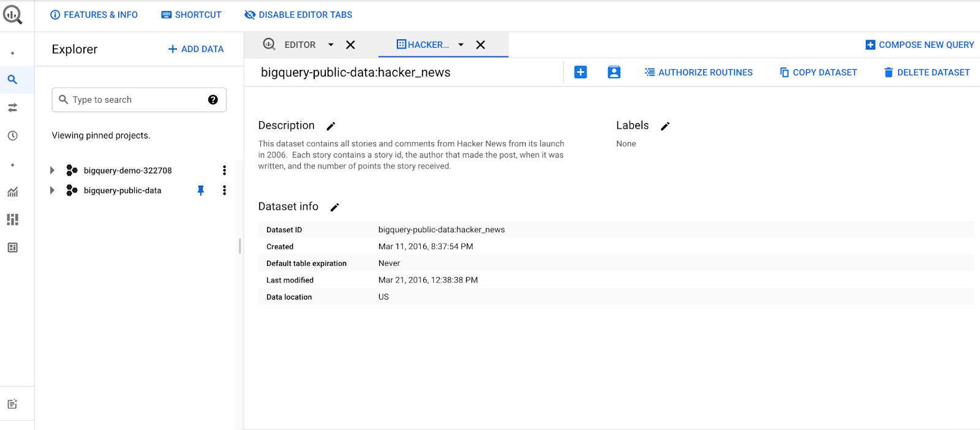
Task: Expand the bigquery-demo-322708 project tree
Action: pos(52,170)
